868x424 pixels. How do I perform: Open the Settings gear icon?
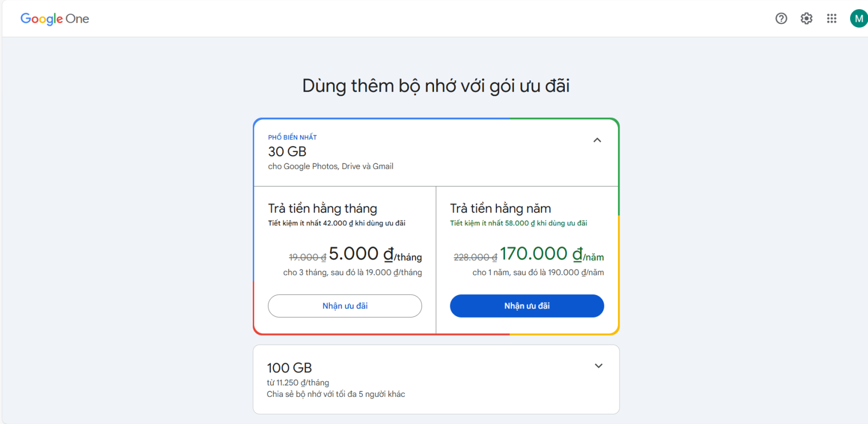tap(806, 18)
